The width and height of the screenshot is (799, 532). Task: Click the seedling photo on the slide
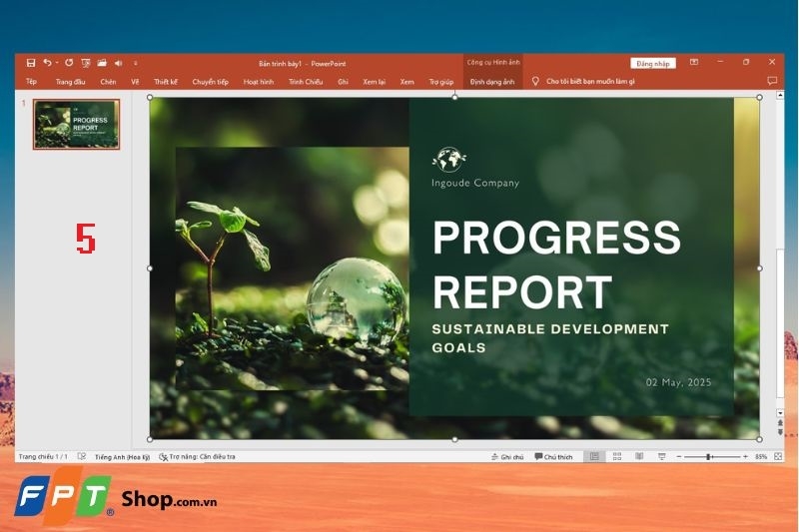292,268
